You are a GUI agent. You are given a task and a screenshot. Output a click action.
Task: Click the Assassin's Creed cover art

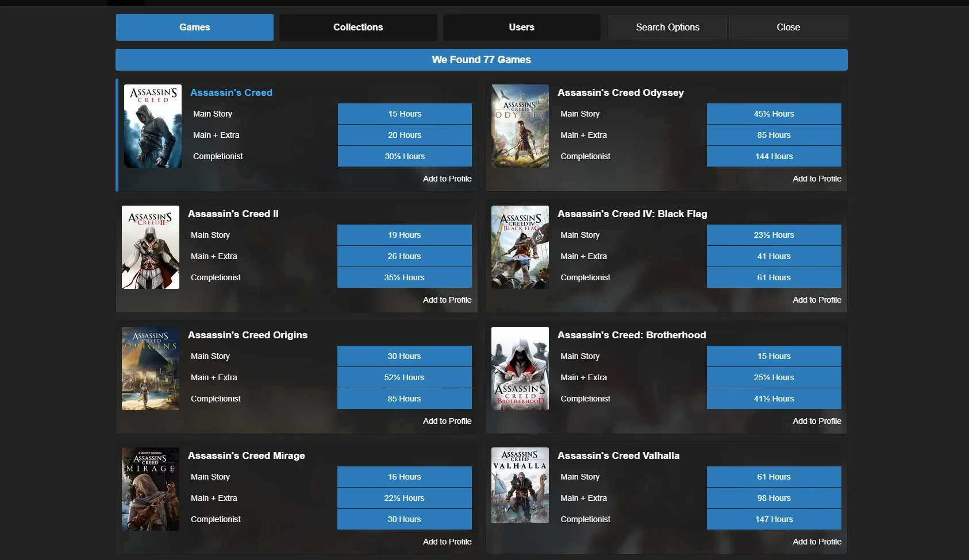click(153, 126)
